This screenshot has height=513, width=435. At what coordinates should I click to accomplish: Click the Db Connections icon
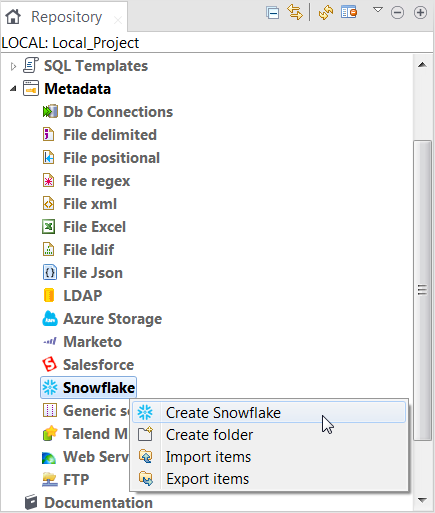(50, 111)
